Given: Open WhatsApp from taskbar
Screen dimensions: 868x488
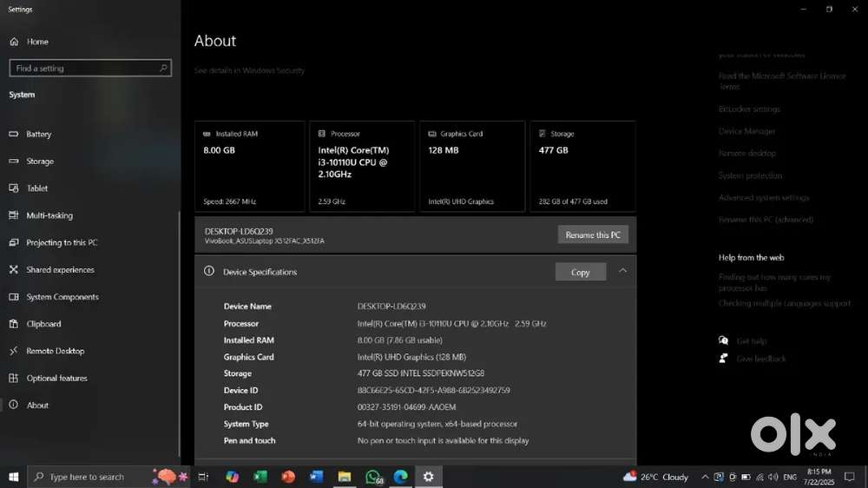Looking at the screenshot, I should point(373,477).
